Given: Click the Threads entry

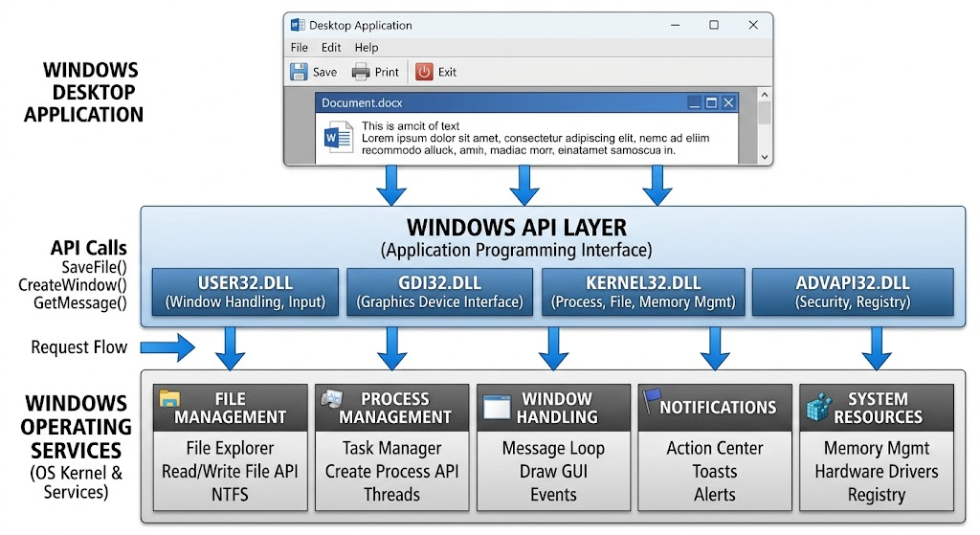Looking at the screenshot, I should pyautogui.click(x=391, y=495).
